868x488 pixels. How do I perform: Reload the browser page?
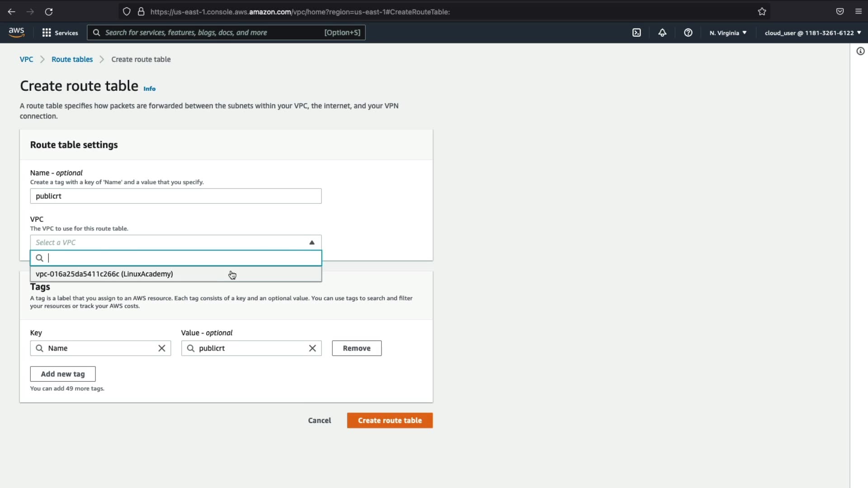point(49,12)
